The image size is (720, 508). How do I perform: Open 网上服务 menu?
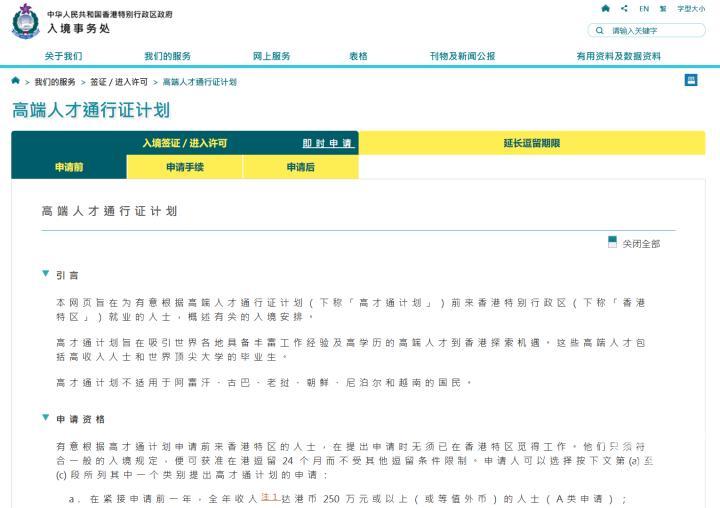point(271,56)
